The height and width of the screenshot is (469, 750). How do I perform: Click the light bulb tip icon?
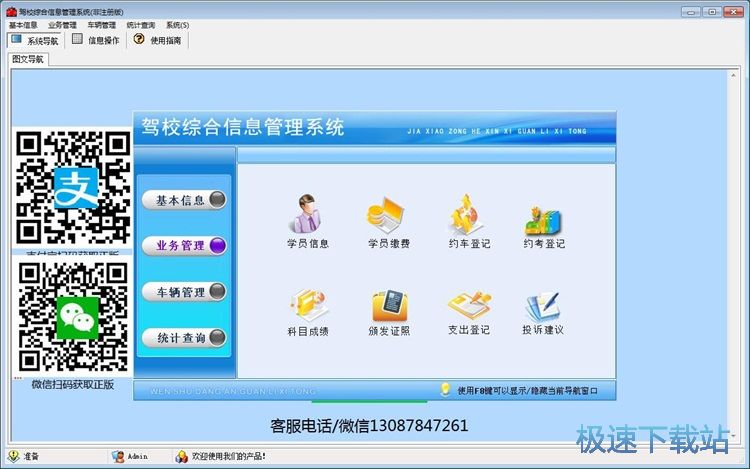coord(445,390)
